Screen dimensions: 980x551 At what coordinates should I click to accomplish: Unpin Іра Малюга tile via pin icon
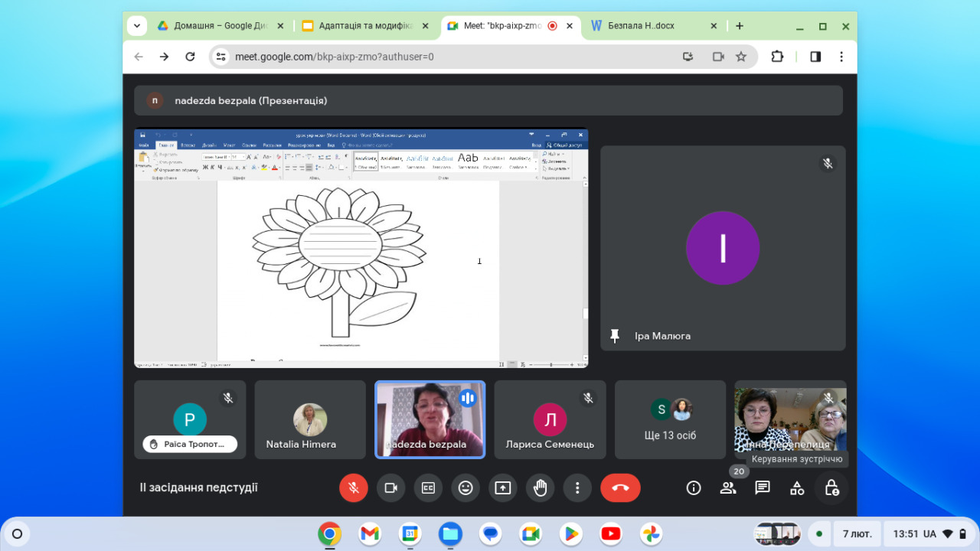[x=614, y=336]
